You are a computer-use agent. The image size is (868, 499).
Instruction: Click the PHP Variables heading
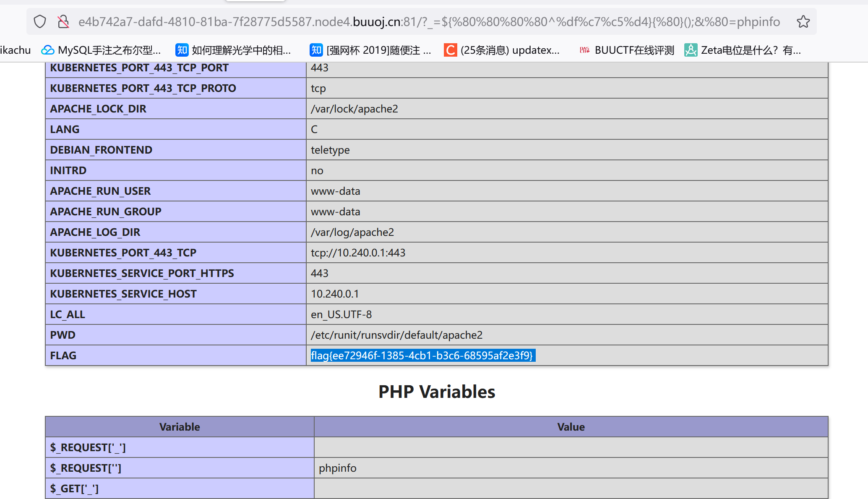pos(437,392)
